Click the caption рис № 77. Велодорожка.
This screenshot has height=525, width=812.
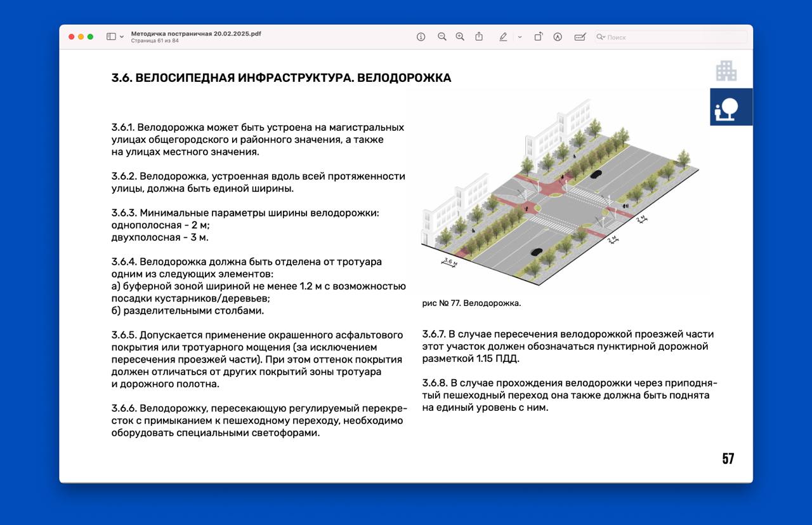(x=471, y=303)
